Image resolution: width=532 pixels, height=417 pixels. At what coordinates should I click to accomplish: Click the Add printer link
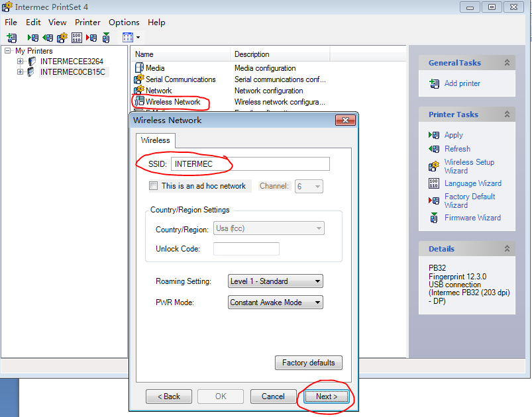[462, 83]
